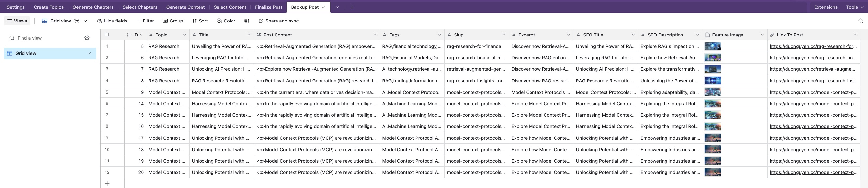868x188 pixels.
Task: Click the add row plus icon
Action: tap(107, 184)
